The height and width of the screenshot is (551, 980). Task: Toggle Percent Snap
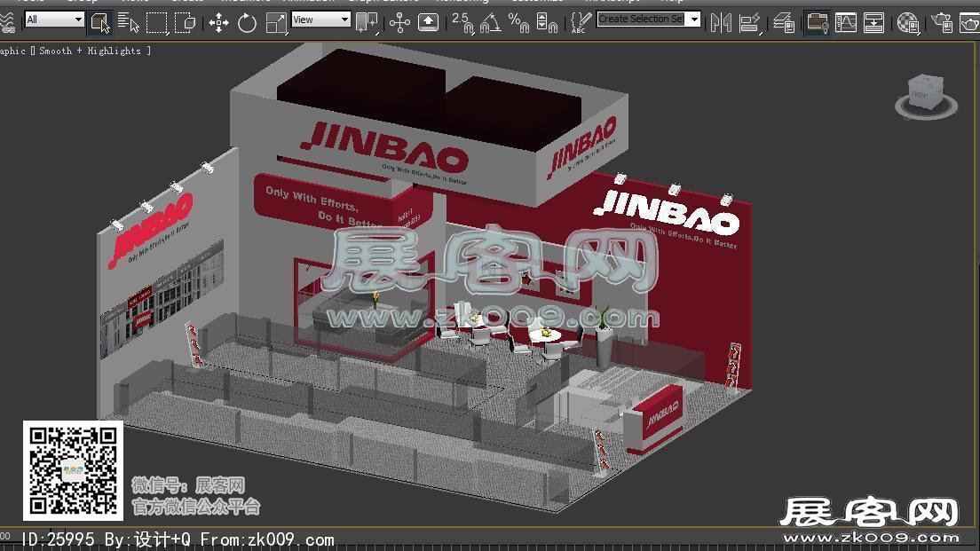[518, 23]
